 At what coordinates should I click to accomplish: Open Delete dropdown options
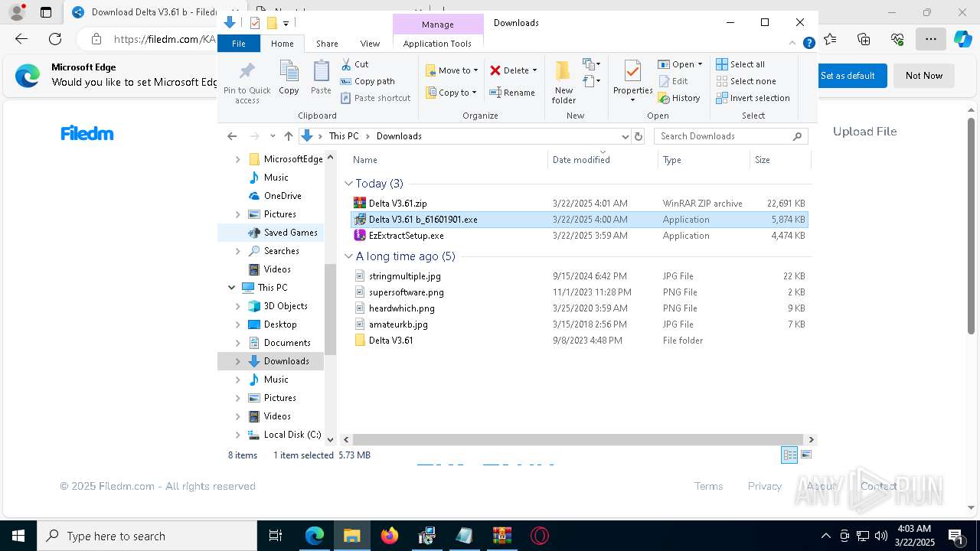click(534, 70)
